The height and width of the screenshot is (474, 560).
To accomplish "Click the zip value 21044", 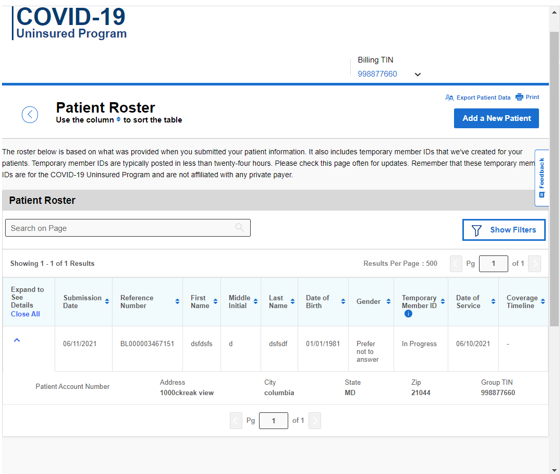I will (x=421, y=393).
